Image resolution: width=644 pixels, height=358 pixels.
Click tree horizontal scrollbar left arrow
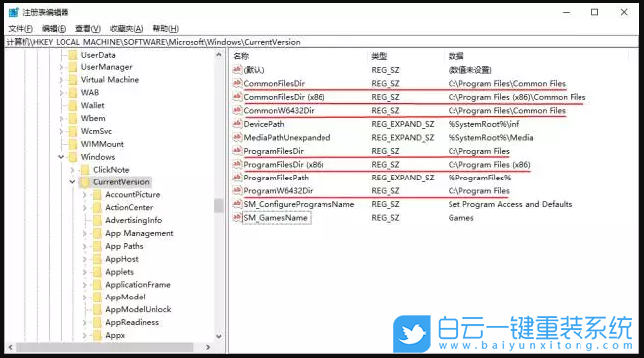[x=10, y=347]
